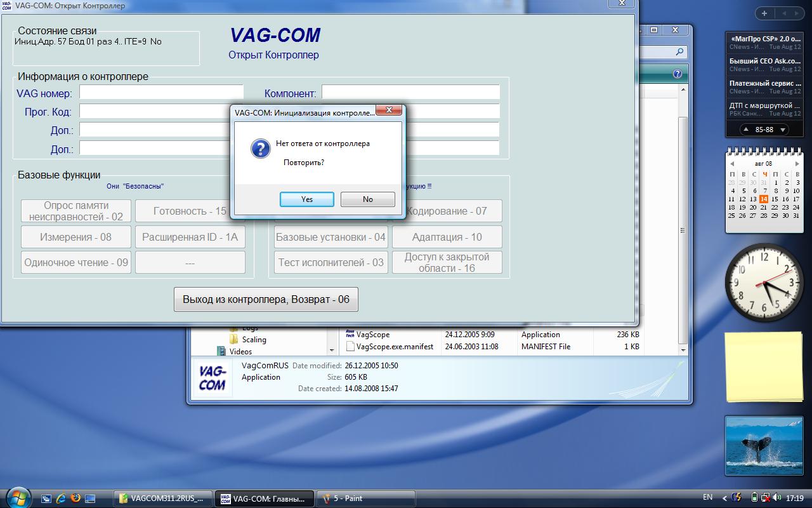This screenshot has height=508, width=812.
Task: Launch Internet Explorer from Quick Launch
Action: click(62, 498)
